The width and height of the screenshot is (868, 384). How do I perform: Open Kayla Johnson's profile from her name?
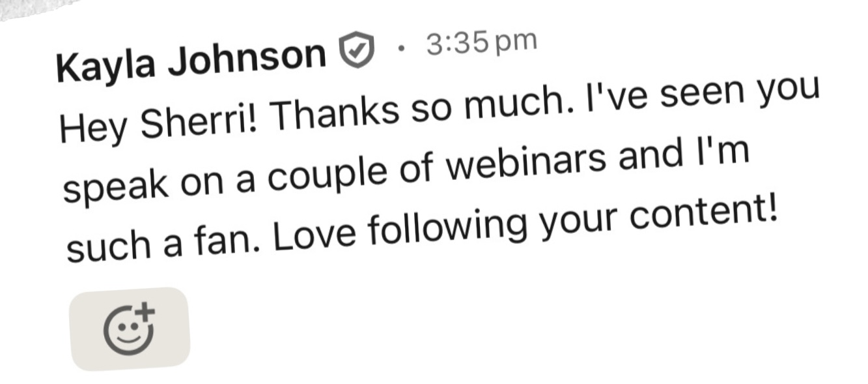point(191,59)
